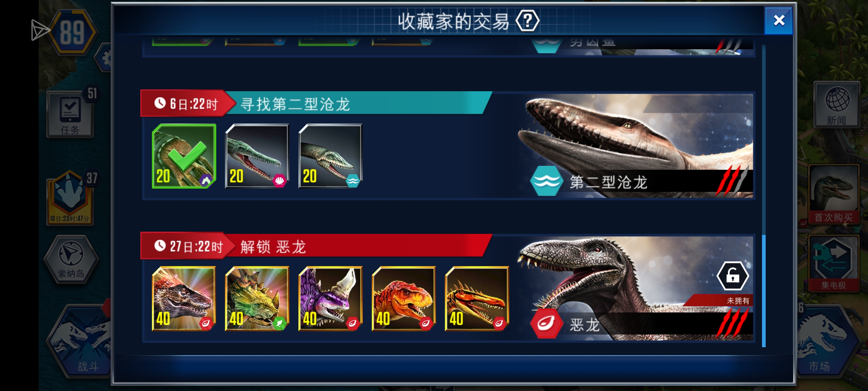
Task: Choose the orange spinosaur level 40 card
Action: [477, 299]
